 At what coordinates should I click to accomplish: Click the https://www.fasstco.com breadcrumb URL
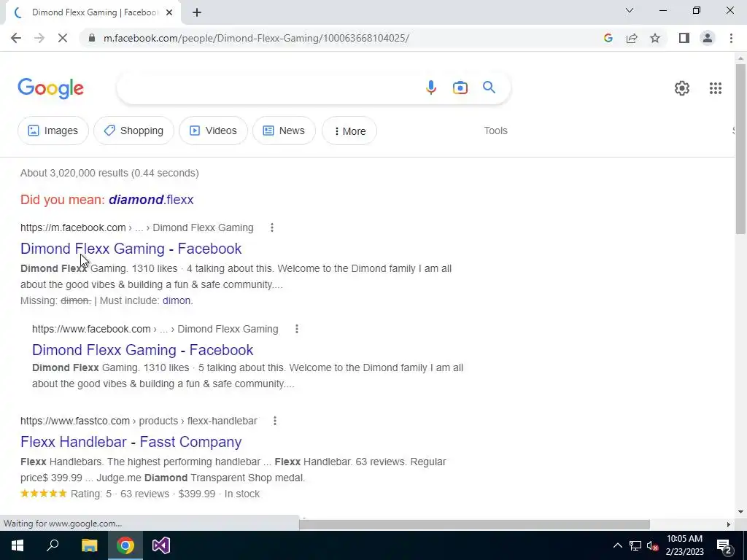(x=75, y=421)
